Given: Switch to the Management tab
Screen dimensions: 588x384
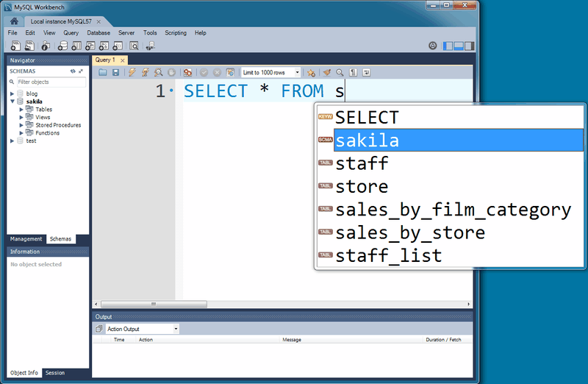Looking at the screenshot, I should click(26, 239).
